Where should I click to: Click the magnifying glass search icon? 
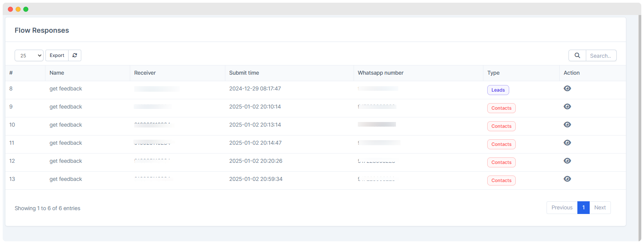coord(577,55)
